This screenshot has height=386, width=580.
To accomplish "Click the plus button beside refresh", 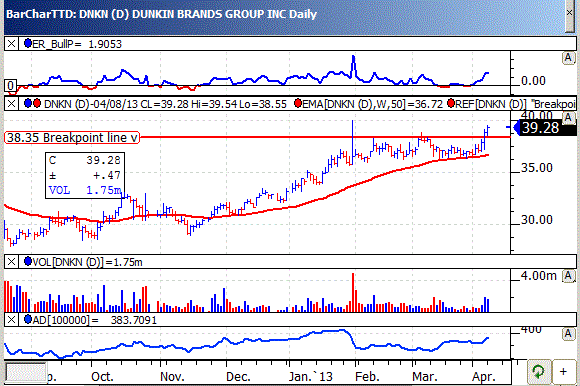I will (x=563, y=372).
